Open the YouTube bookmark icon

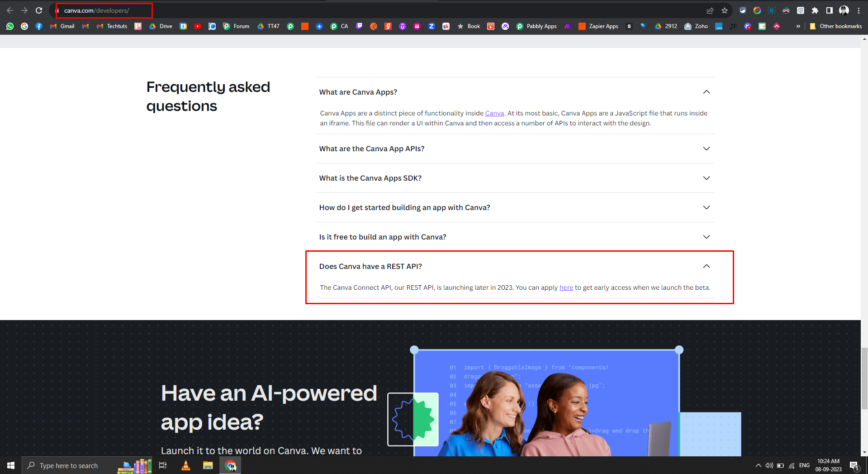point(198,26)
